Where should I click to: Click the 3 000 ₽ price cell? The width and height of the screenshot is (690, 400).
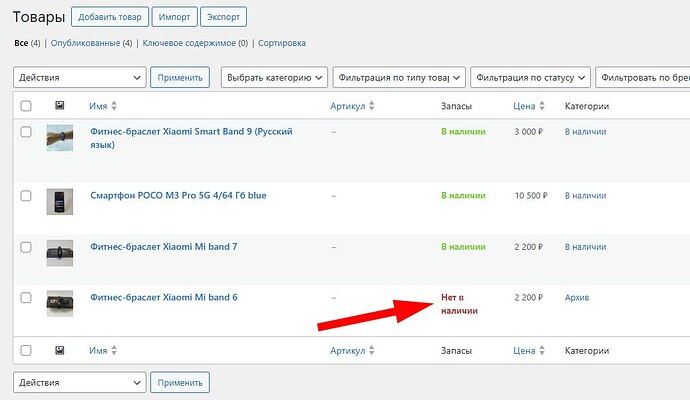(529, 132)
